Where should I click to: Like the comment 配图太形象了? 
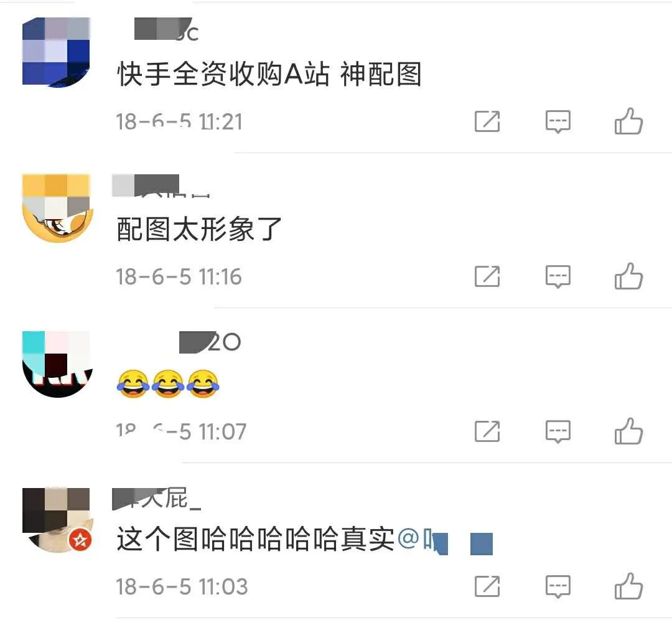point(628,276)
